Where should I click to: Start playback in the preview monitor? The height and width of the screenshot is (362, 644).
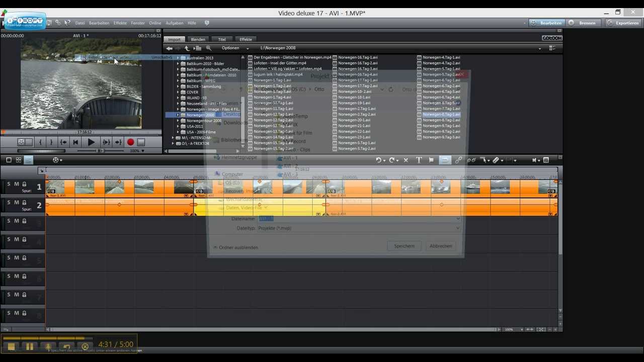[x=91, y=142]
